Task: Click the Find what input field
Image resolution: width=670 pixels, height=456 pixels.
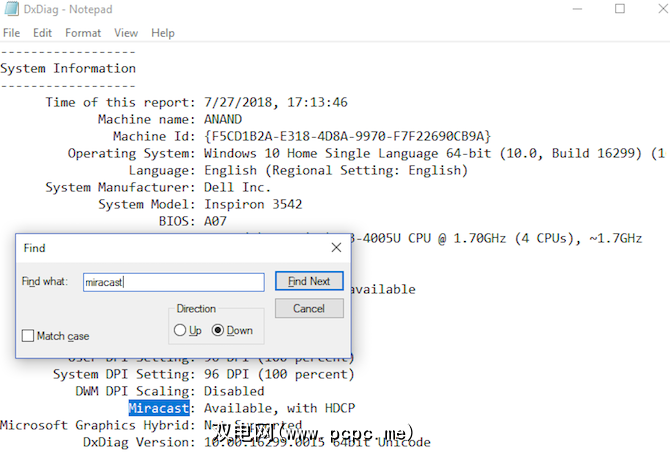Action: (173, 282)
